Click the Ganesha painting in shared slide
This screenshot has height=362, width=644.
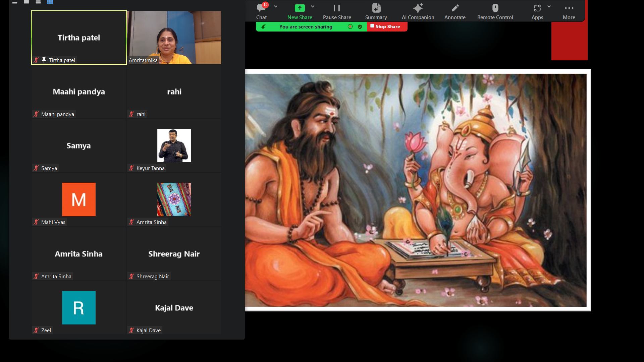click(x=416, y=190)
